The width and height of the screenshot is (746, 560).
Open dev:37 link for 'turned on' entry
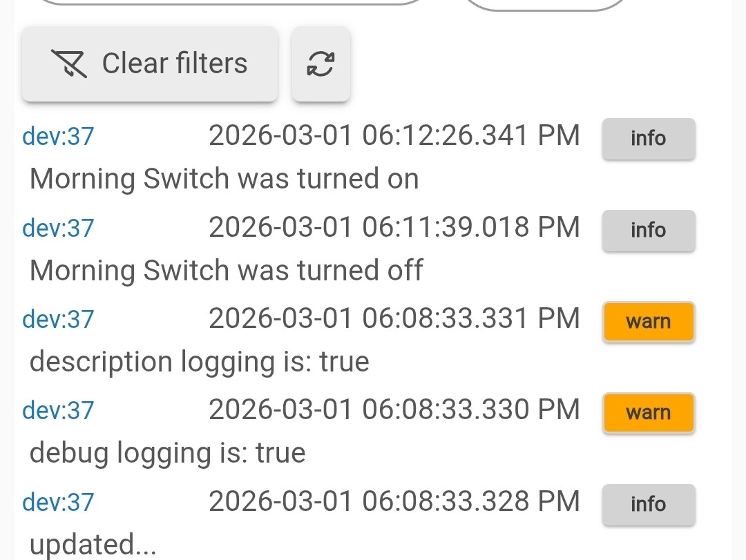[x=58, y=136]
